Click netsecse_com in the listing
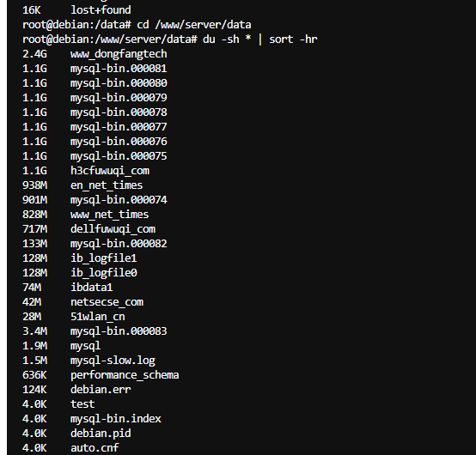Viewport: 476px width, 455px height. 107,302
